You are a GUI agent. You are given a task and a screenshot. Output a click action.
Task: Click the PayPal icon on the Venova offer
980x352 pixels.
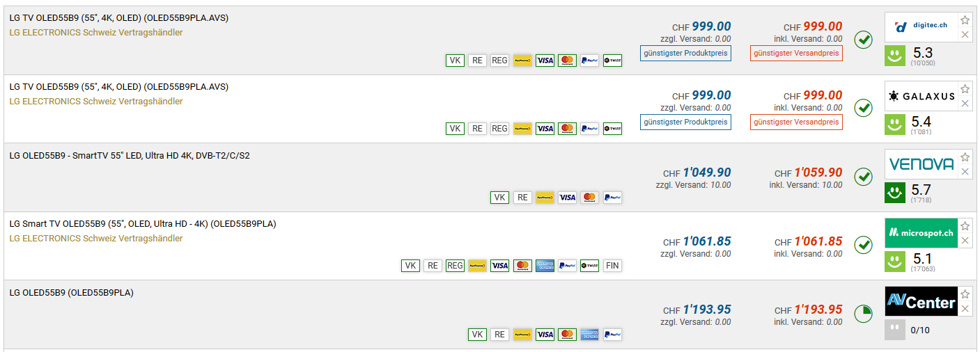pyautogui.click(x=612, y=198)
